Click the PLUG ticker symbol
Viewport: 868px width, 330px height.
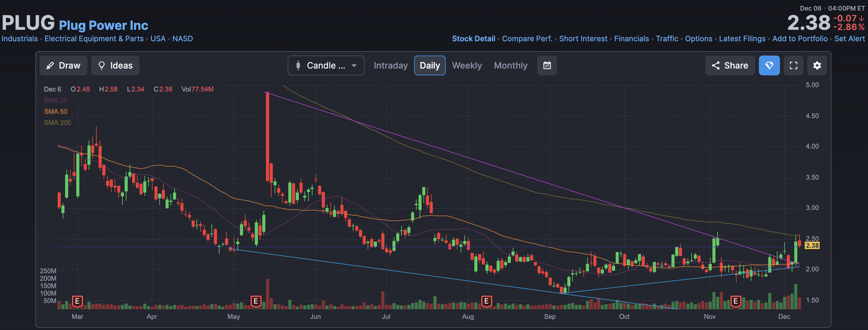pyautogui.click(x=28, y=23)
